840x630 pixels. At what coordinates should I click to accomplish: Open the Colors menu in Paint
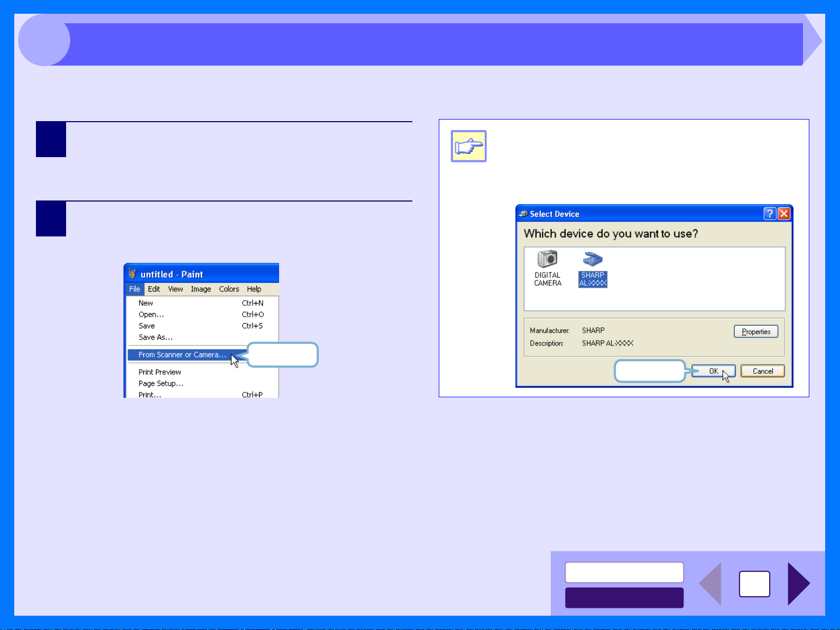(x=229, y=289)
